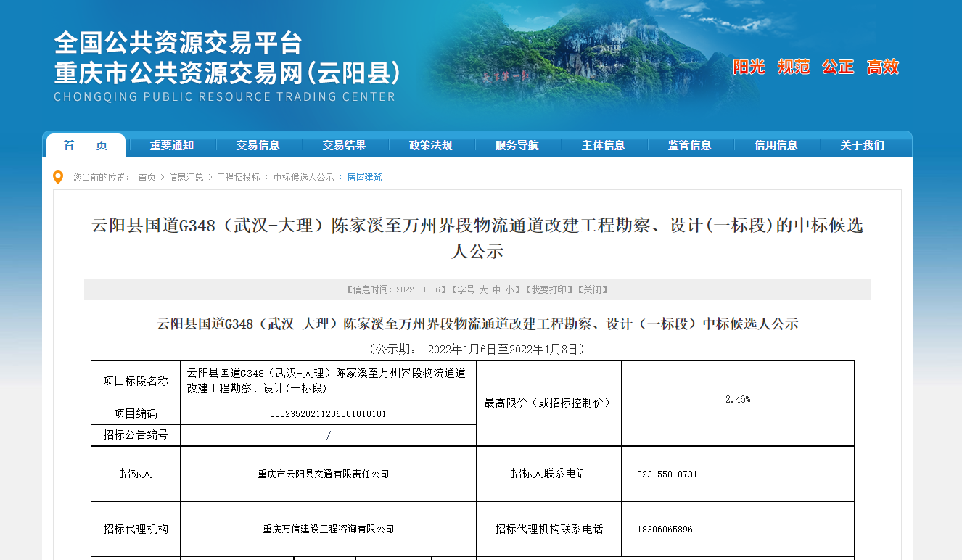Screen dimensions: 962x560
Task: Go to 交易信息 in navigation bar
Action: coord(258,146)
